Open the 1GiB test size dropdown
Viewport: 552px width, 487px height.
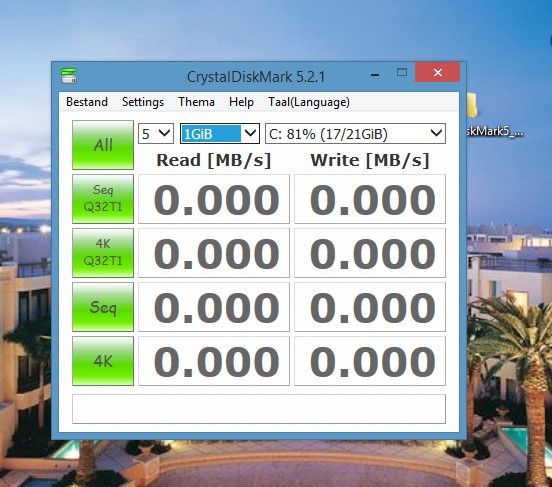coord(220,133)
